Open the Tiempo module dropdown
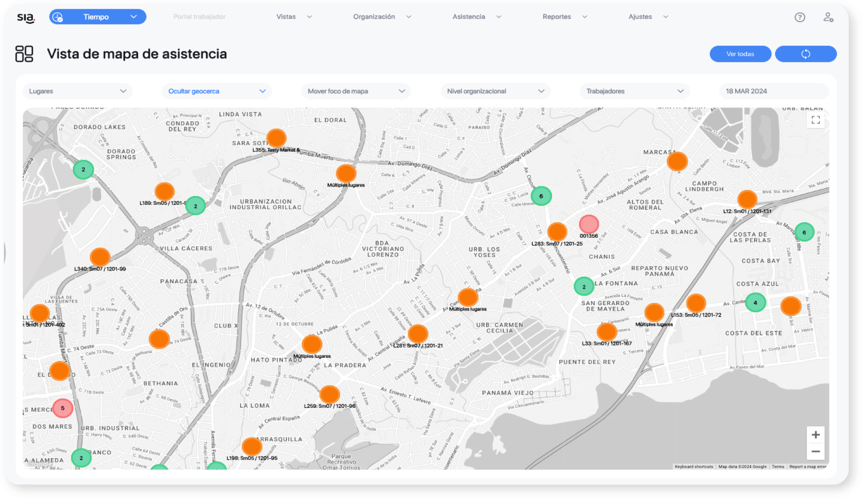Image resolution: width=868 pixels, height=502 pixels. pyautogui.click(x=97, y=17)
